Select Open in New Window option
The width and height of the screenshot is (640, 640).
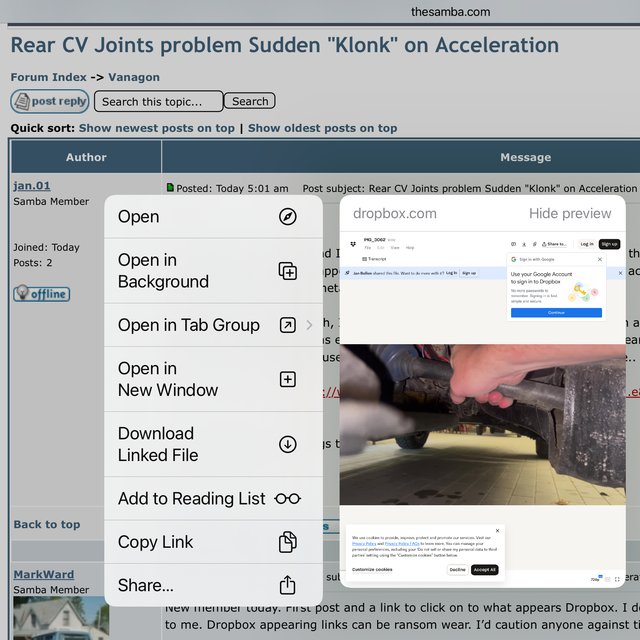pyautogui.click(x=213, y=379)
